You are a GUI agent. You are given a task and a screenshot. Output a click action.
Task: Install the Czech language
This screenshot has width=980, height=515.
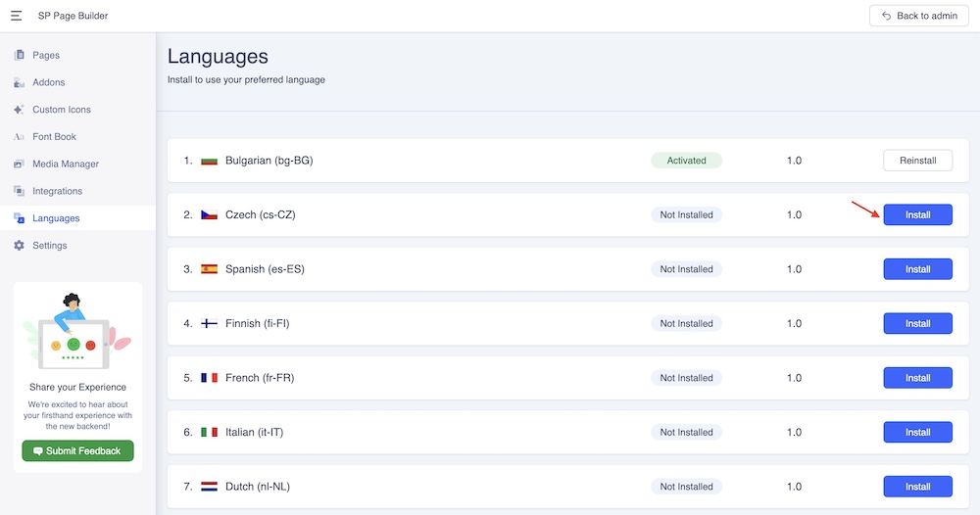click(917, 214)
